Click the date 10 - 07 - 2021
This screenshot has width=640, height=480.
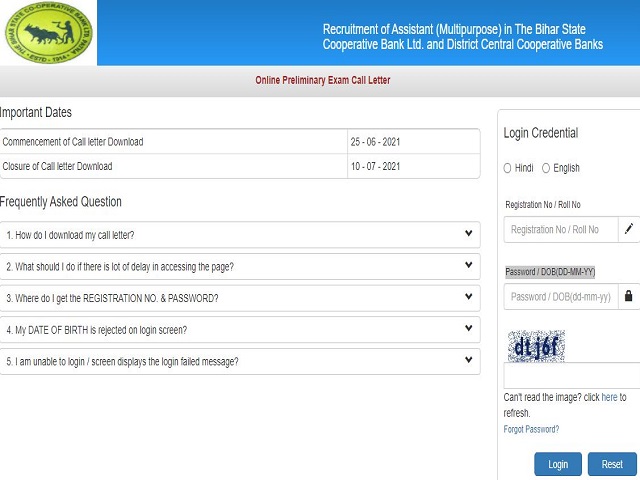(375, 167)
